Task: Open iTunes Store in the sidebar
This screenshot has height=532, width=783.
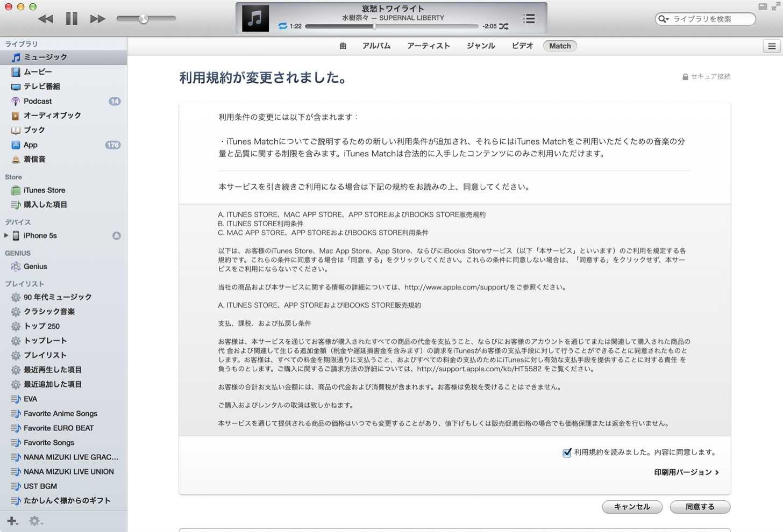Action: click(63, 190)
